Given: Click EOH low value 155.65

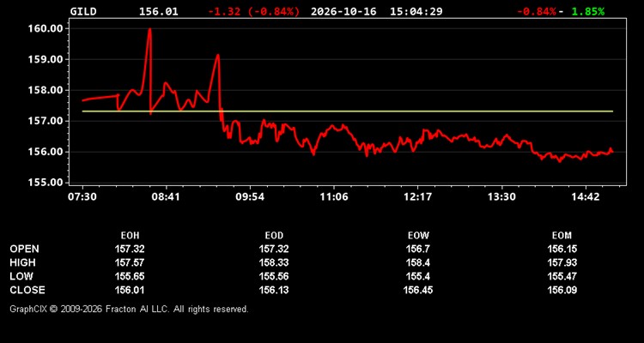Looking at the screenshot, I should tap(130, 276).
